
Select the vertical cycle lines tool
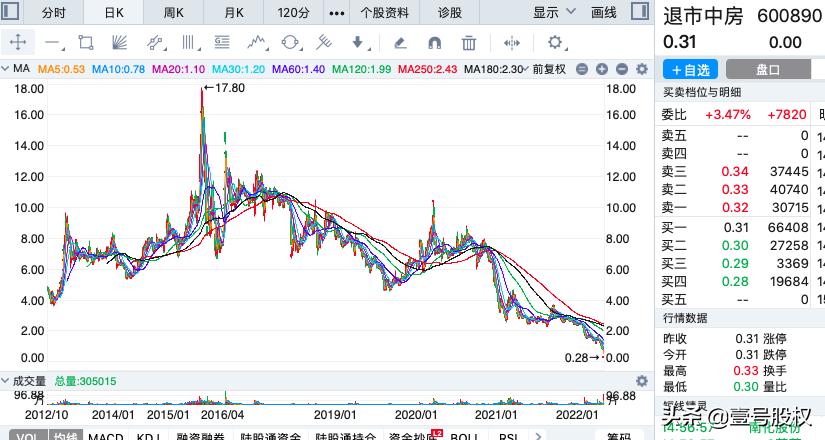[189, 43]
